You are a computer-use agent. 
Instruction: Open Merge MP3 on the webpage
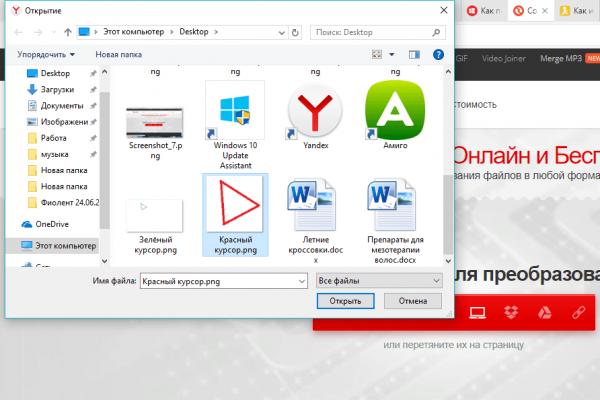click(561, 59)
